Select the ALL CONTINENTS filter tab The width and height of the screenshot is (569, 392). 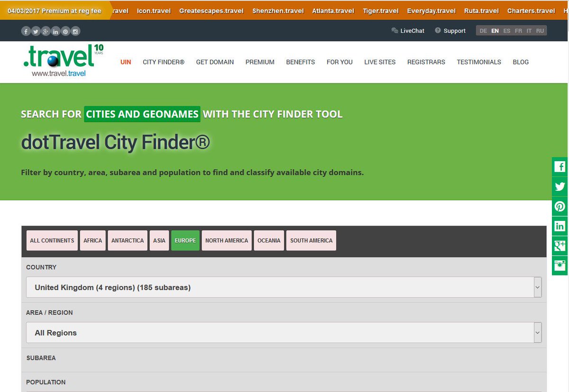pyautogui.click(x=52, y=240)
